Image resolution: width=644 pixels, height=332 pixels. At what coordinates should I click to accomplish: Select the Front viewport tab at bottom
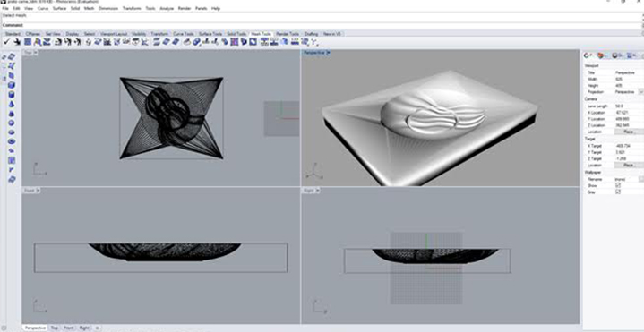(x=69, y=328)
